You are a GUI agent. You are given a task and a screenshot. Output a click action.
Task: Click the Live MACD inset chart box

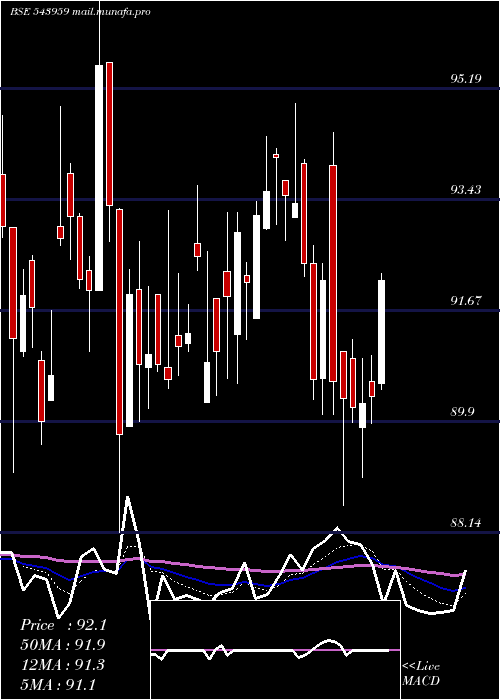pyautogui.click(x=275, y=650)
